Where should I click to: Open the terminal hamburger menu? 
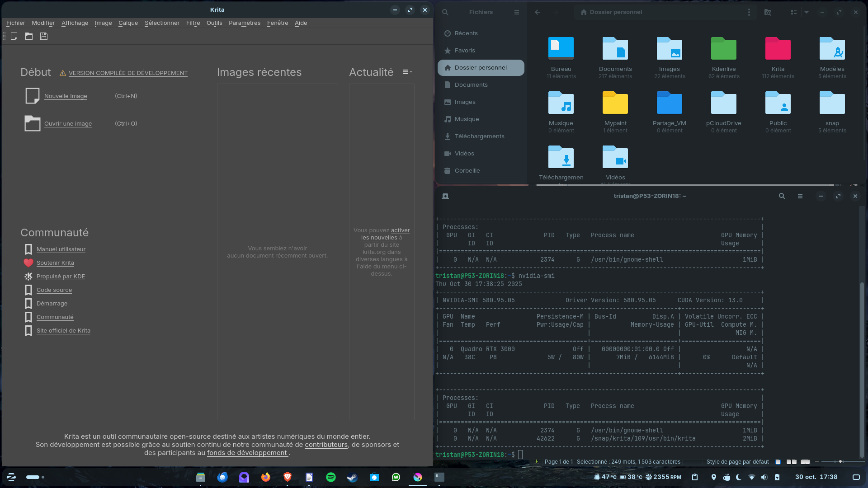click(x=800, y=196)
